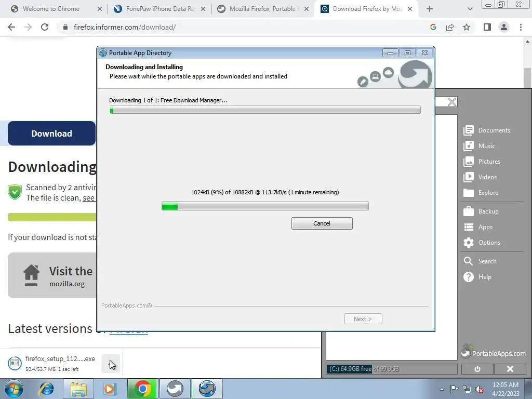Open Chrome tab search dropdown
The image size is (532, 399).
pyautogui.click(x=470, y=9)
